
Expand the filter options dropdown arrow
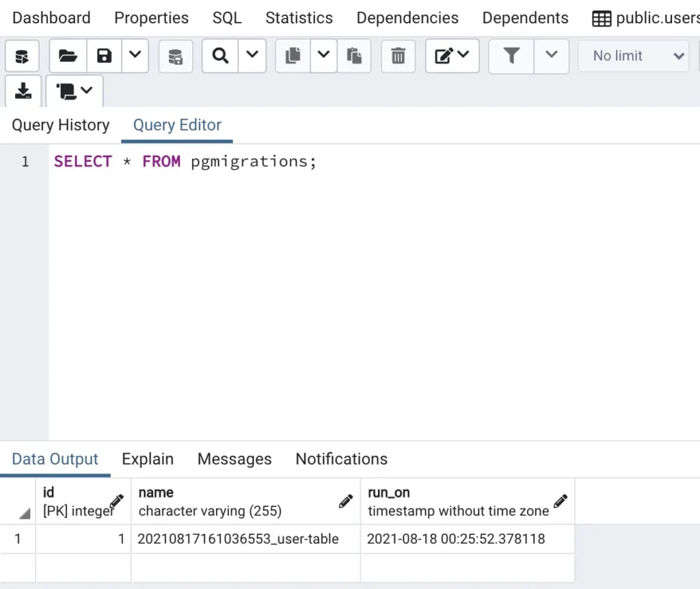tap(552, 56)
